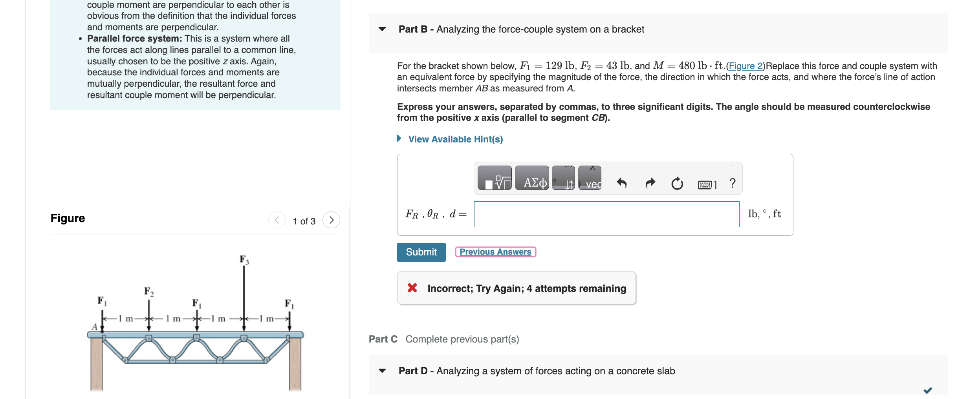Screen dimensions: 980x399
Task: Click the help question mark icon
Action: (732, 182)
